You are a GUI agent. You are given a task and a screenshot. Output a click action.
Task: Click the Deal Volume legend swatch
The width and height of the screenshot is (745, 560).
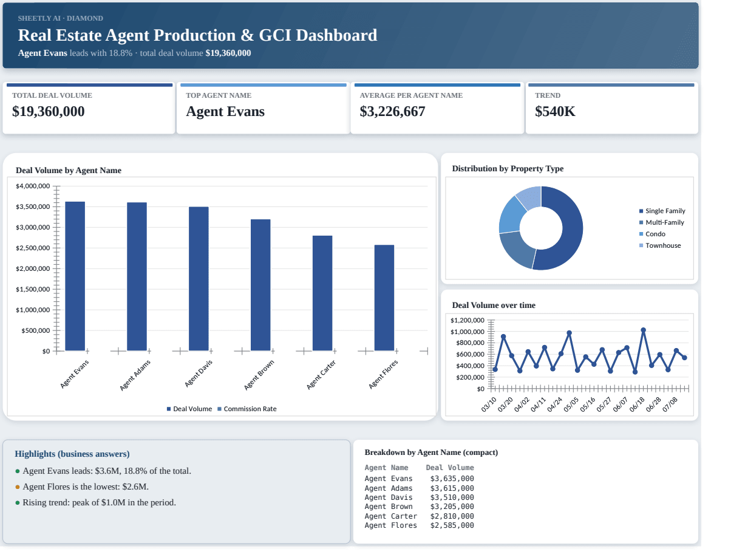pos(169,409)
